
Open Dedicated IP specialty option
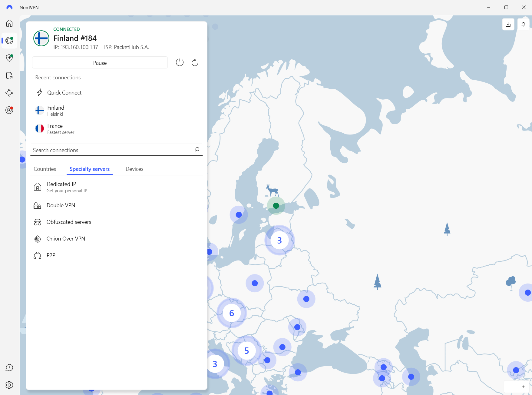116,187
